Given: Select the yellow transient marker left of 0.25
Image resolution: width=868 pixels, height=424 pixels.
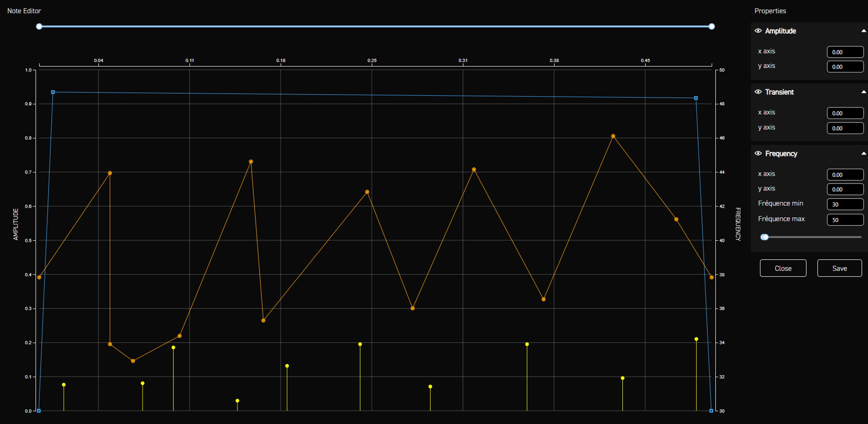Looking at the screenshot, I should (360, 344).
